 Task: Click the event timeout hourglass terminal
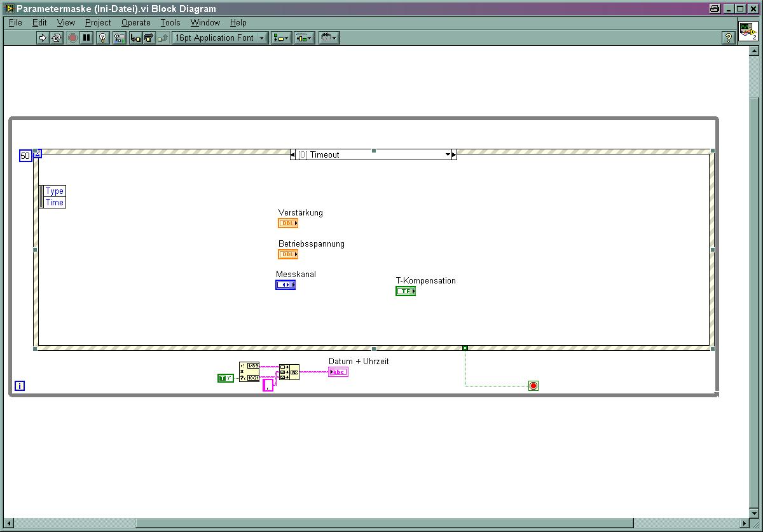[x=38, y=153]
